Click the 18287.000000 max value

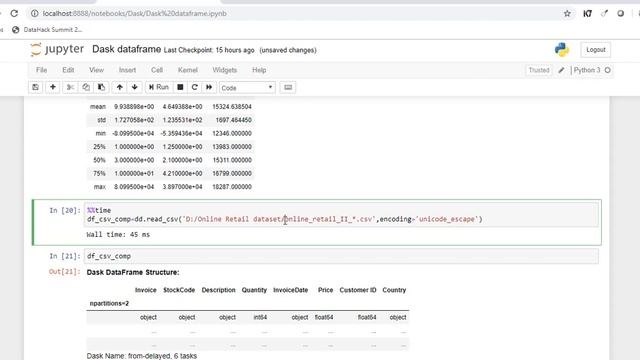point(232,187)
